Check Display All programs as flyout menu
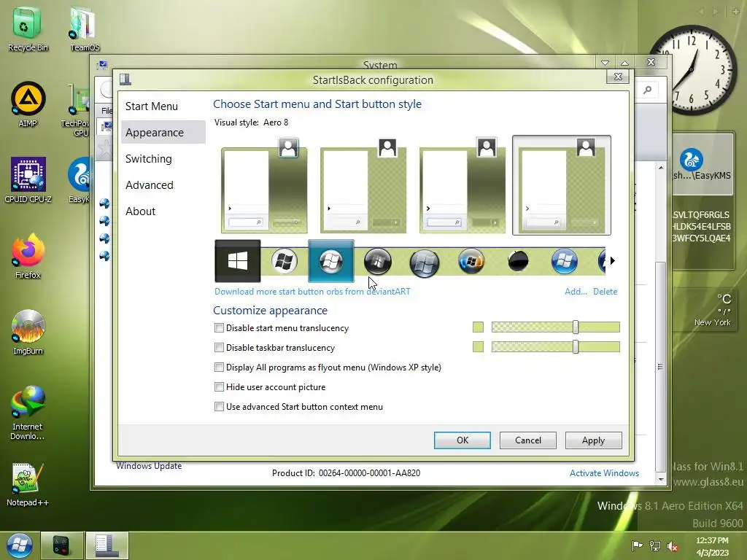 tap(219, 367)
